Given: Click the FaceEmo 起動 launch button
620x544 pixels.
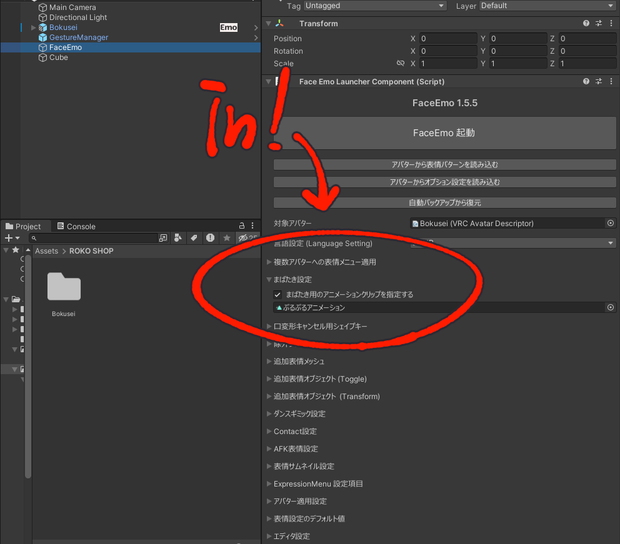Looking at the screenshot, I should 444,133.
